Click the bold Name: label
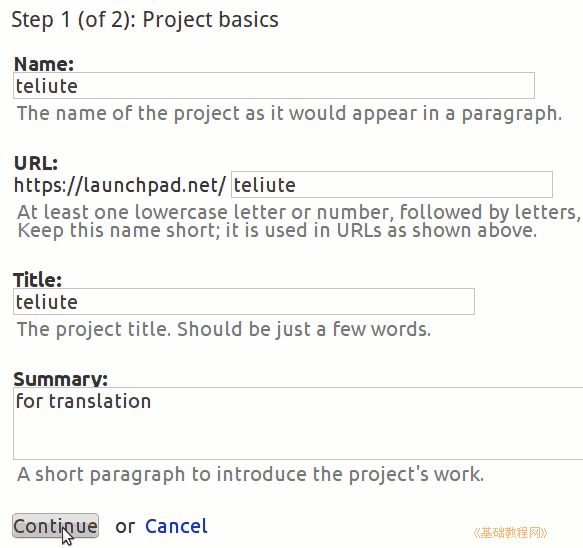 tap(44, 64)
